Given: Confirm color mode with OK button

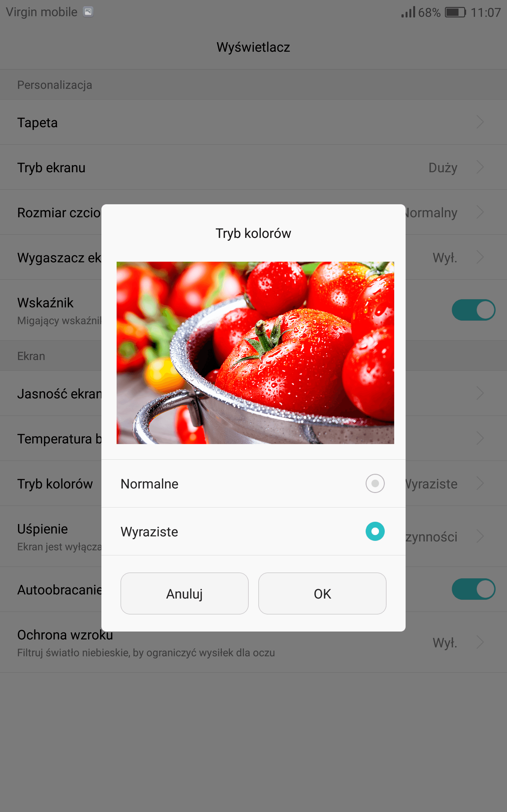Looking at the screenshot, I should [x=322, y=593].
